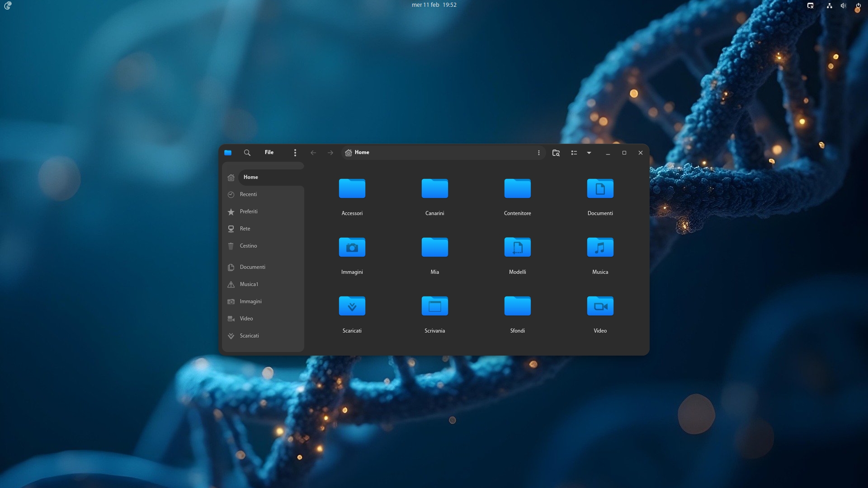This screenshot has height=488, width=868.
Task: Expand the view options dropdown arrow
Action: click(589, 153)
